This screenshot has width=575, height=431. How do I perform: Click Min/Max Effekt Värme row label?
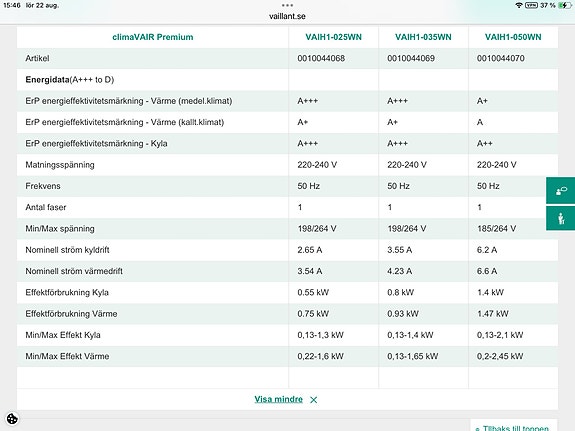67,356
